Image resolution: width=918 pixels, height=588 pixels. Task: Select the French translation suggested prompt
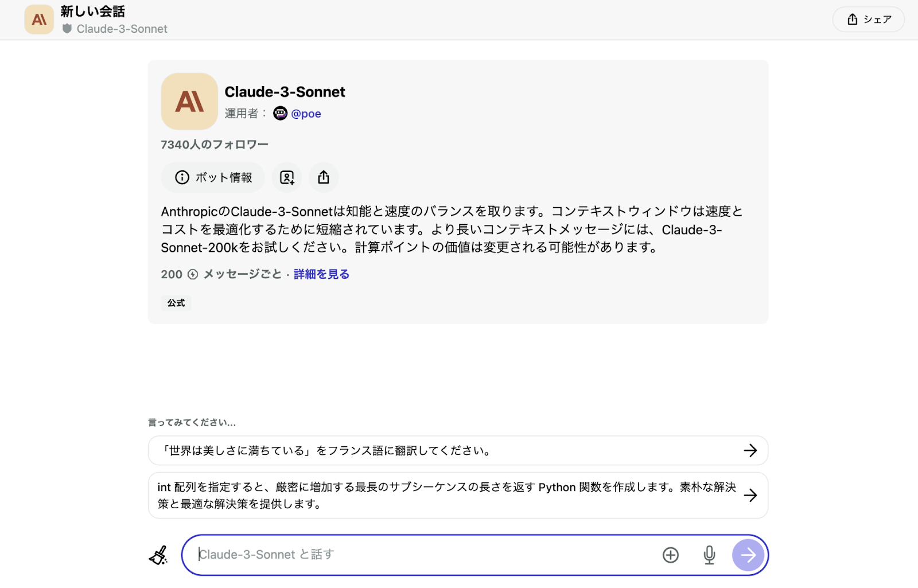click(458, 450)
